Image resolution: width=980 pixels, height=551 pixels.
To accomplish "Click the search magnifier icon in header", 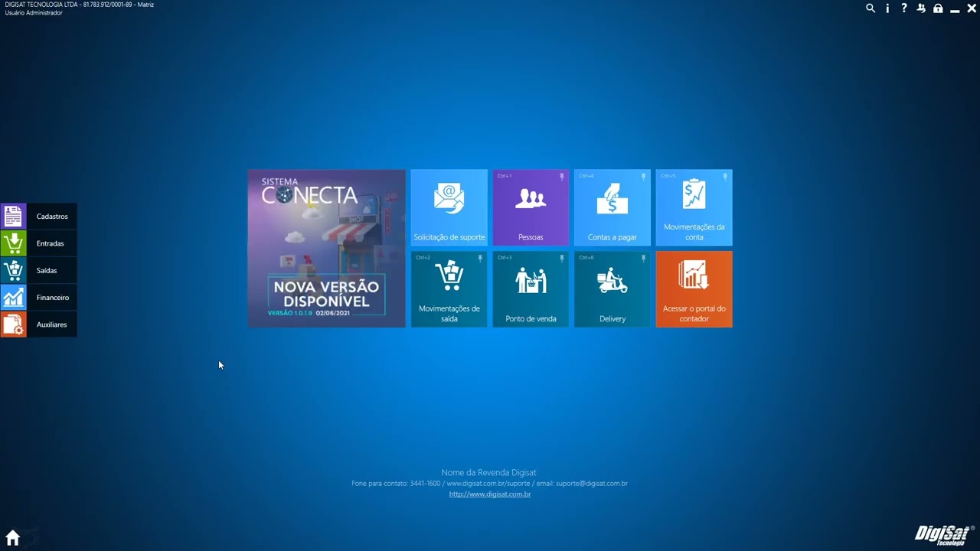I will click(x=871, y=8).
